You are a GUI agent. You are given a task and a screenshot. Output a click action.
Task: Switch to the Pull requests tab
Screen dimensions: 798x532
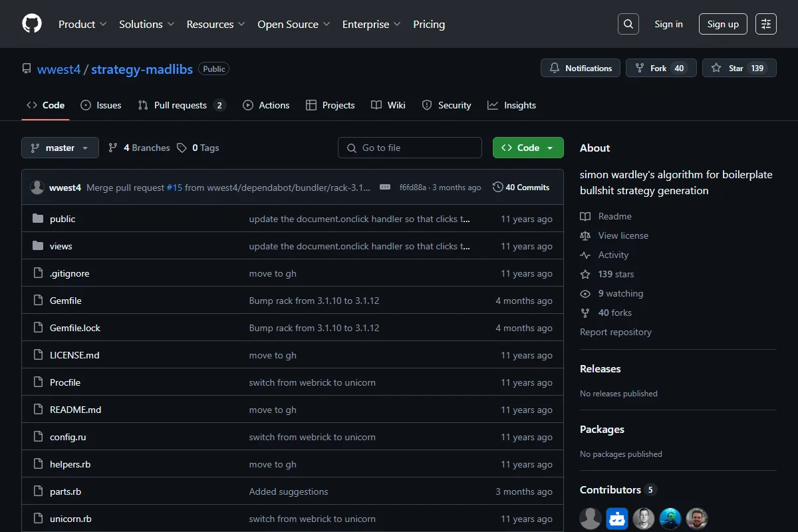[x=182, y=105]
